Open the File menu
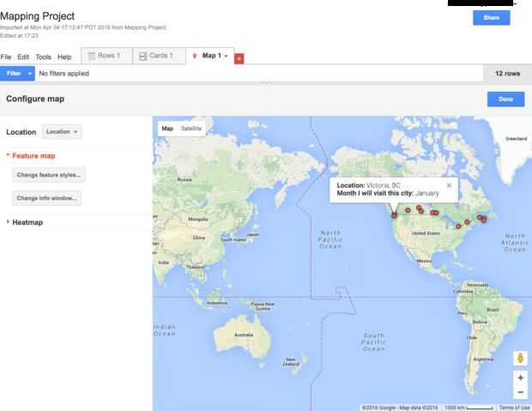 pyautogui.click(x=6, y=57)
